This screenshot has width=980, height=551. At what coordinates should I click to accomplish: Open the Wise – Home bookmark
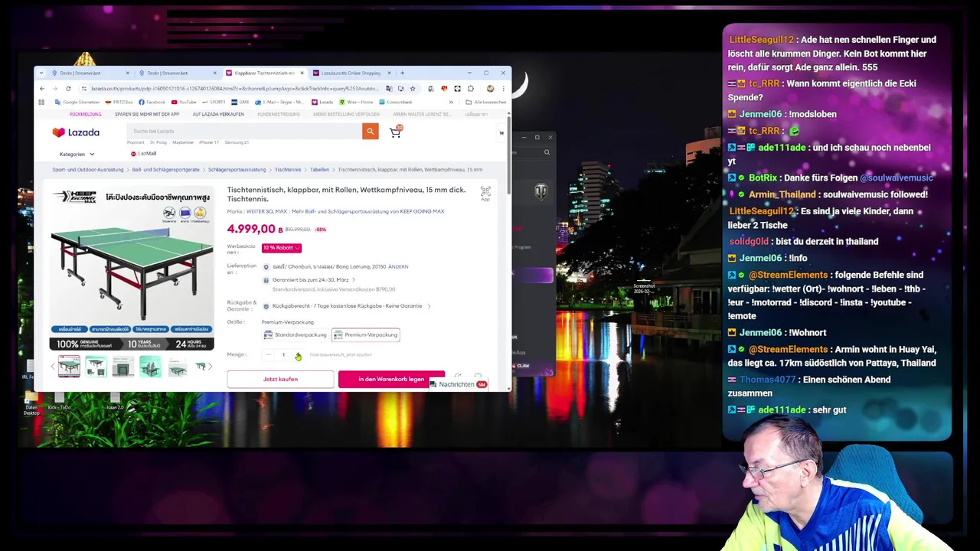(x=357, y=102)
